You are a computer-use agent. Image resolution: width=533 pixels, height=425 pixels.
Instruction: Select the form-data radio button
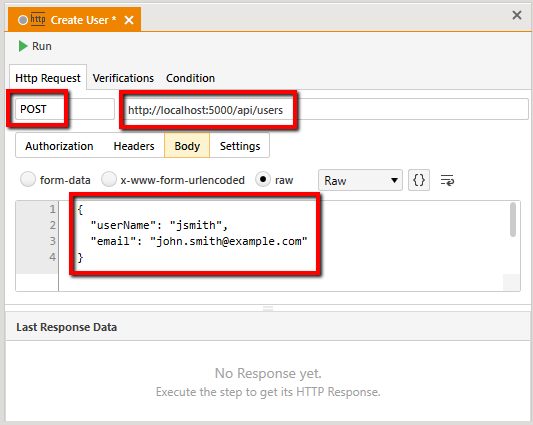[x=28, y=179]
